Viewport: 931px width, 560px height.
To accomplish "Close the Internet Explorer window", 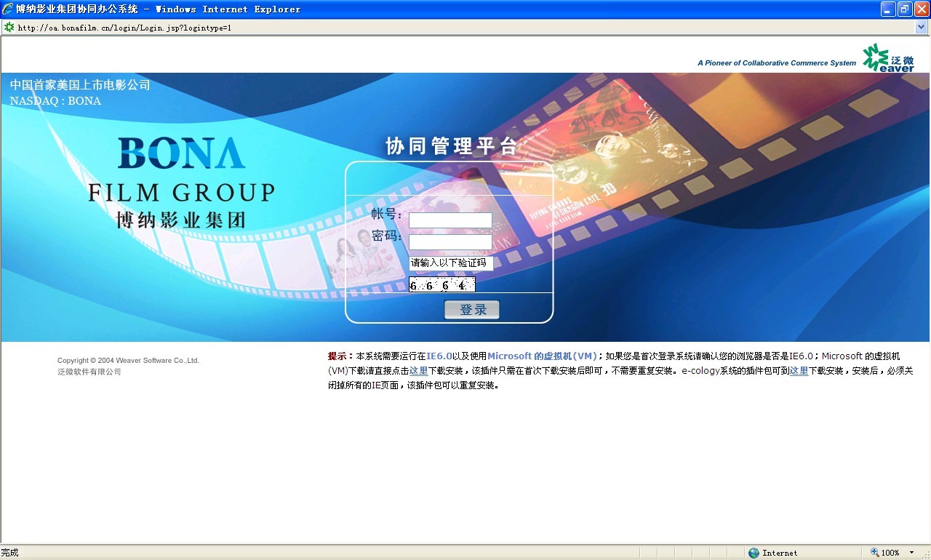I will click(x=922, y=9).
